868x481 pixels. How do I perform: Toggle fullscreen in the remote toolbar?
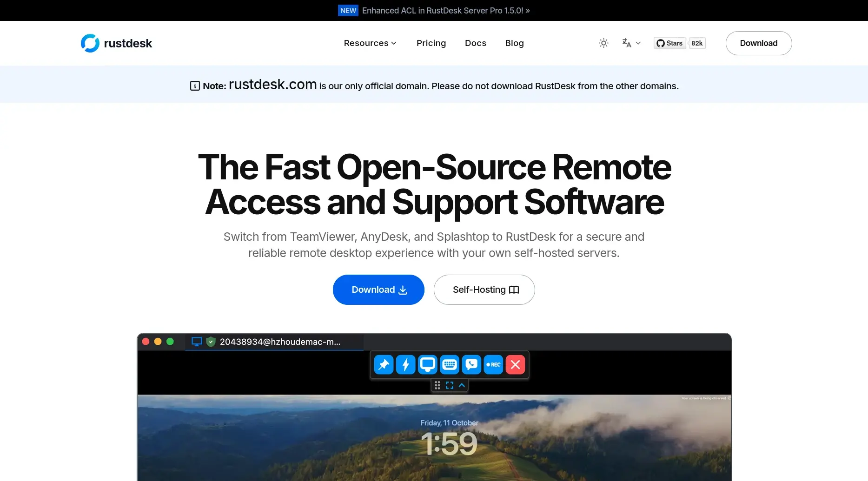point(450,385)
